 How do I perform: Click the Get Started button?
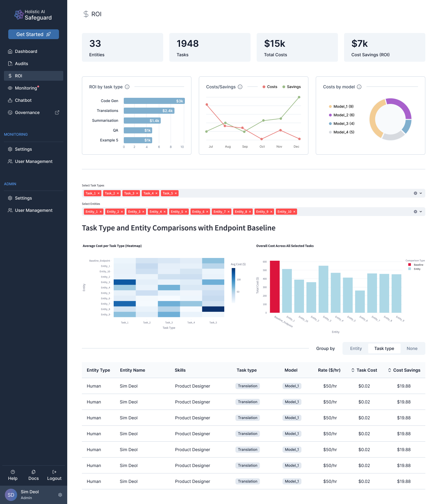coord(34,34)
